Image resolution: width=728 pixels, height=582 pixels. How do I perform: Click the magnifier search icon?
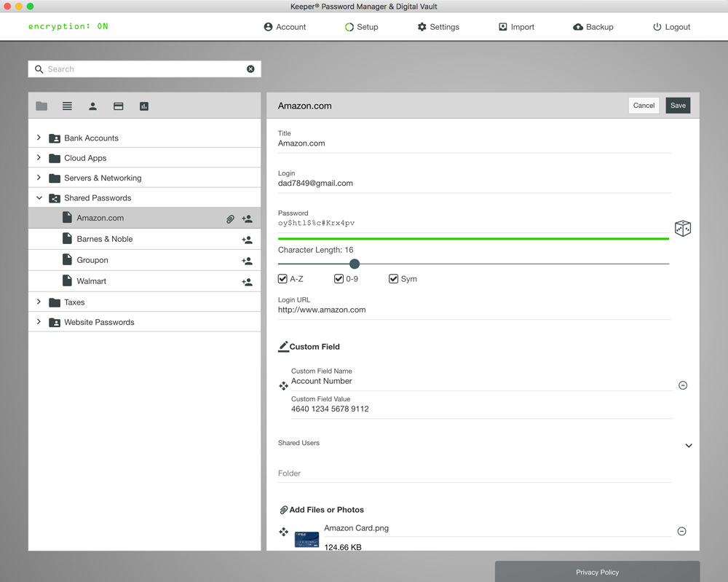coord(39,68)
